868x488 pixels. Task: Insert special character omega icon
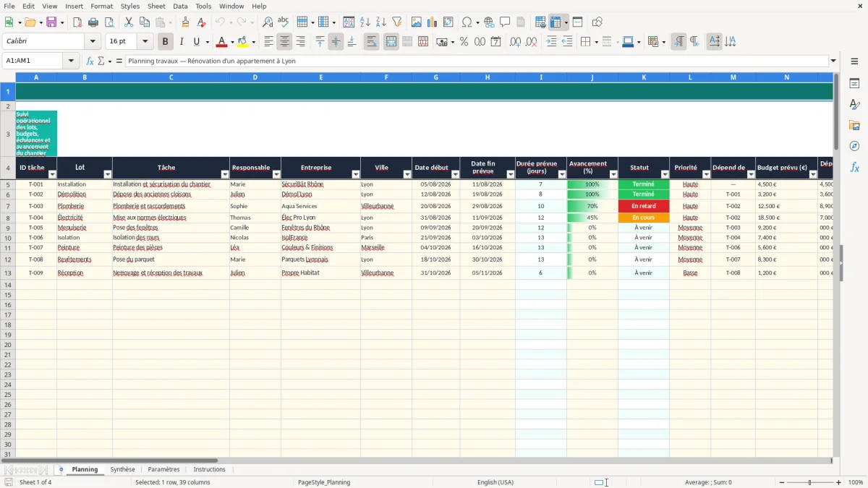point(467,22)
